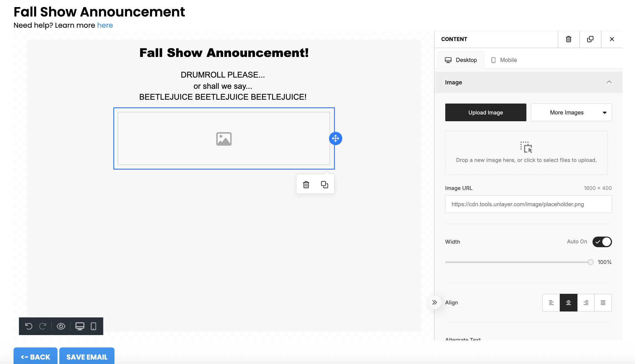The height and width of the screenshot is (364, 635).
Task: Select center alignment option
Action: pos(568,303)
